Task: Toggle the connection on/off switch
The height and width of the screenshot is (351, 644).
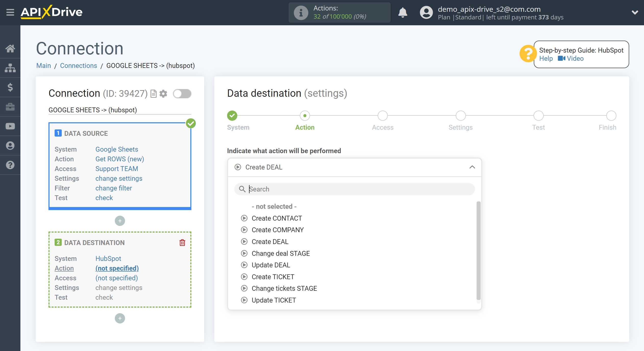Action: coord(182,94)
